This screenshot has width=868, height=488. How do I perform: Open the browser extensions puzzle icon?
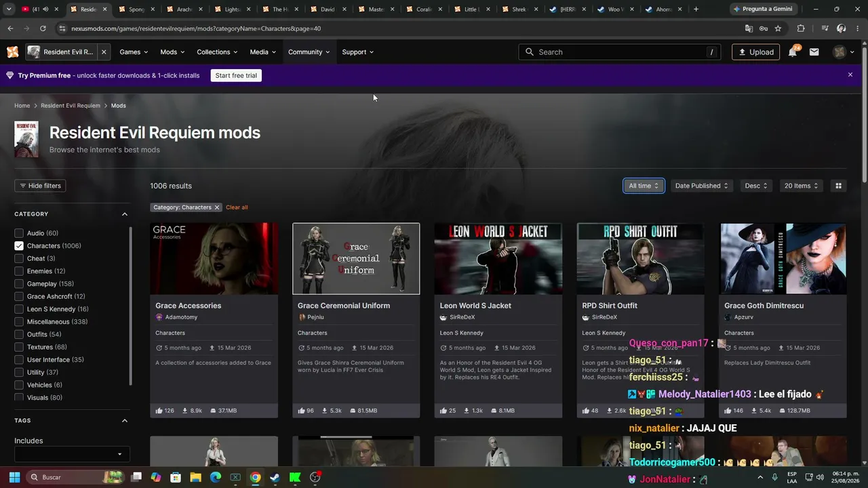pyautogui.click(x=801, y=28)
